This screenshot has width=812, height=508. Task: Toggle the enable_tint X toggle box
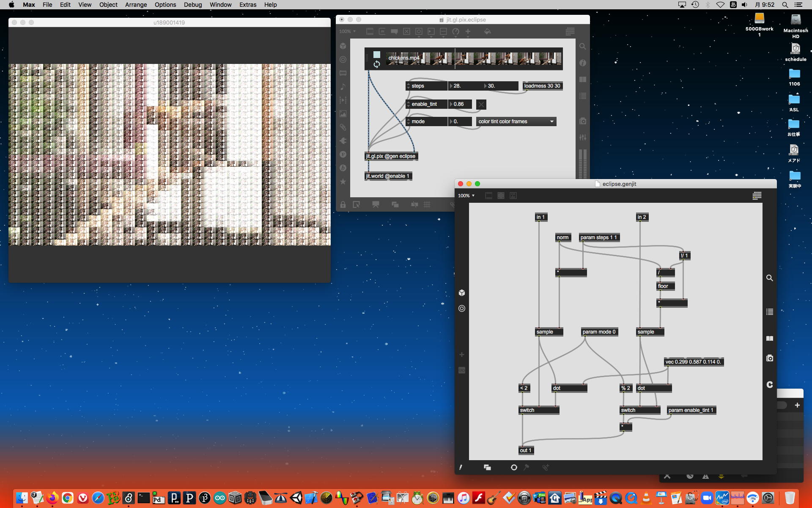(x=481, y=105)
